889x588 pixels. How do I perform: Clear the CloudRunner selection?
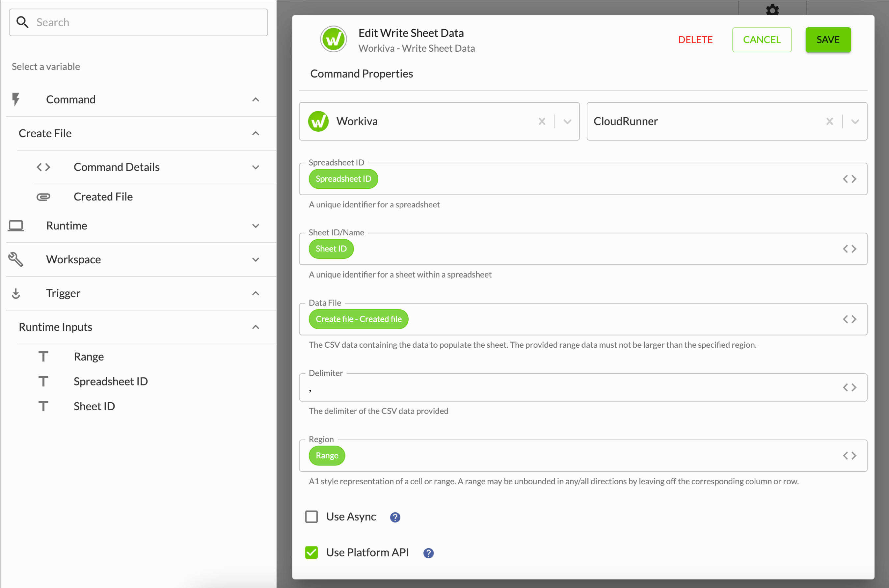click(829, 121)
